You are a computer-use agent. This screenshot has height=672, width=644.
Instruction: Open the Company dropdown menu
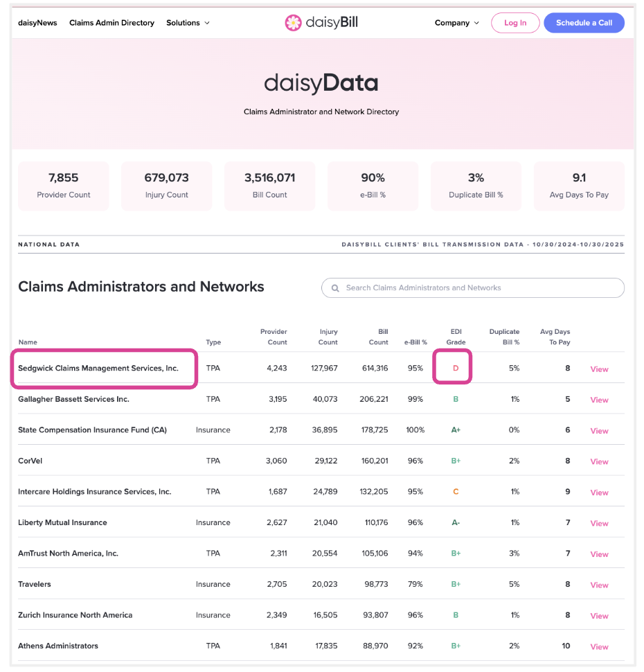pos(456,23)
